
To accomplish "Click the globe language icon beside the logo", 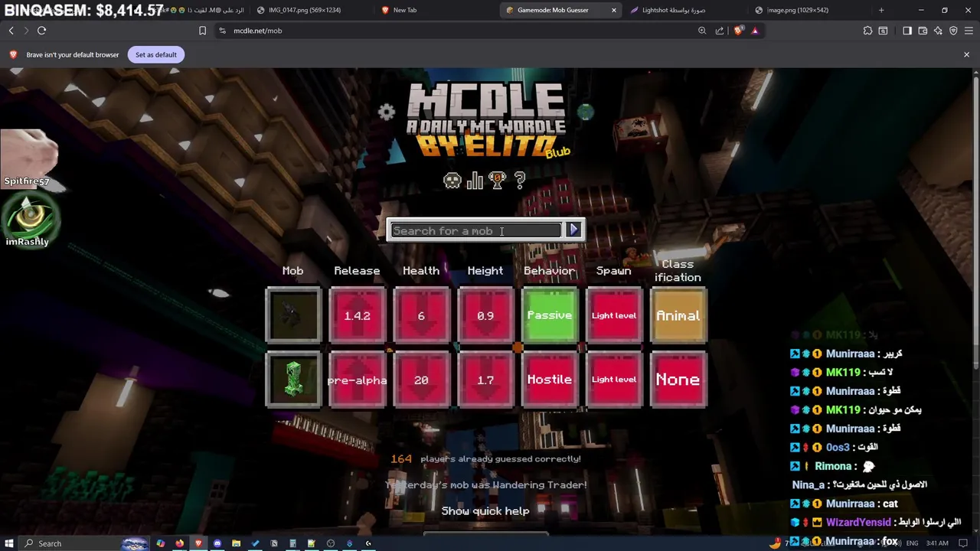I will point(586,112).
